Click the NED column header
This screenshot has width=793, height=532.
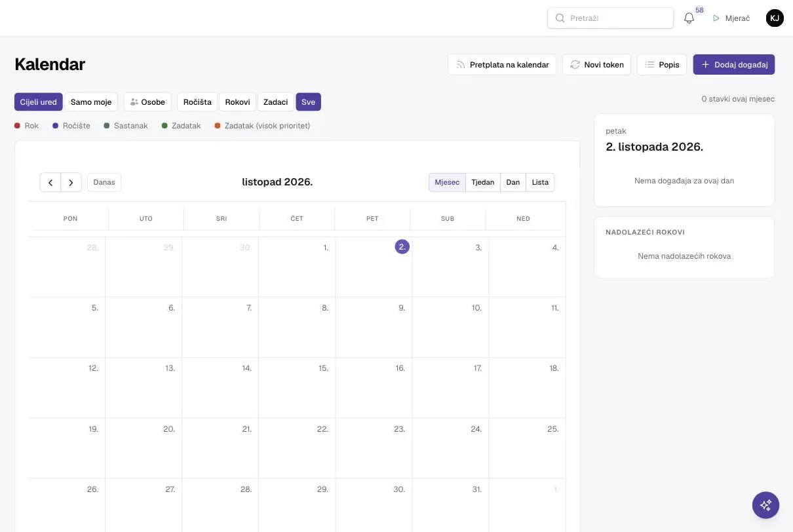coord(523,219)
